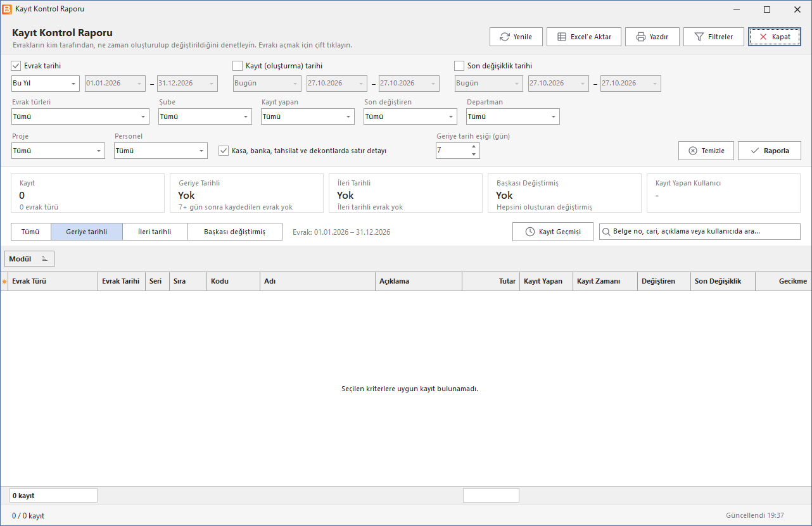The height and width of the screenshot is (526, 812).
Task: Sort by the Evrak Tarihi column header
Action: coord(122,282)
